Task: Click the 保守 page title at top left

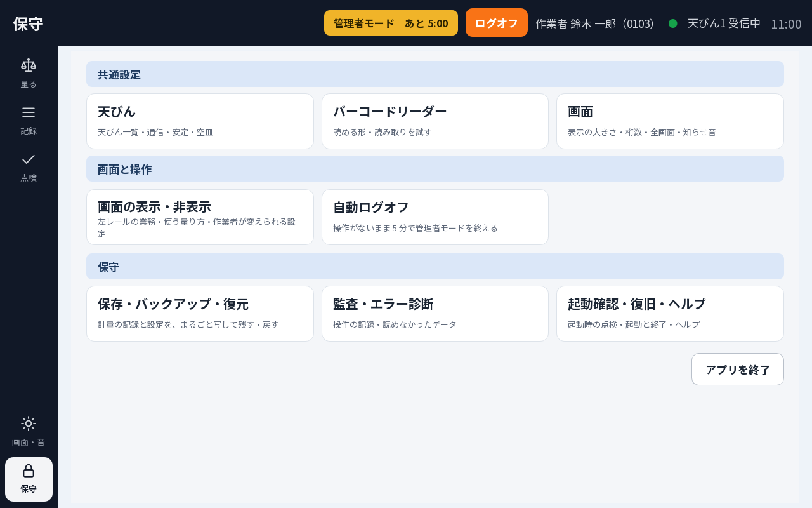Action: pos(28,24)
